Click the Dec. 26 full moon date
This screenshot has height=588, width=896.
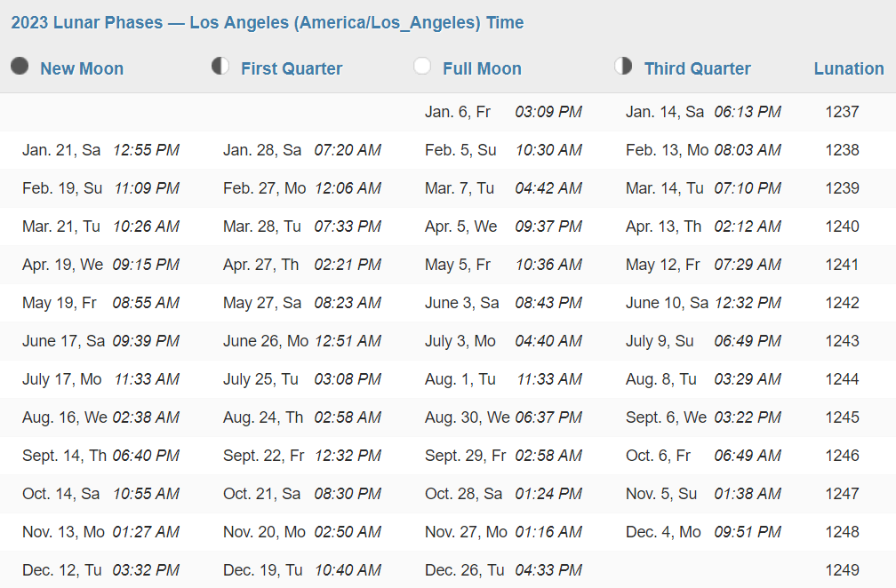[464, 570]
